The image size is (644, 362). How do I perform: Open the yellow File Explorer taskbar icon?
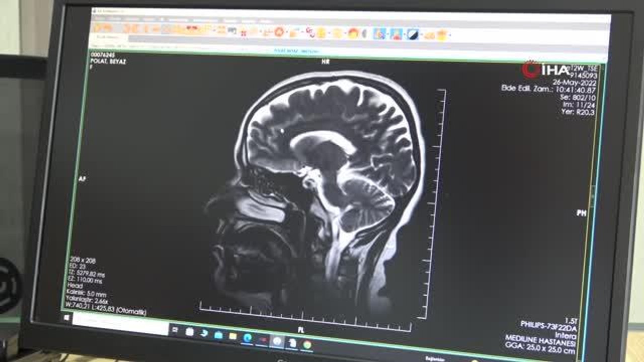click(233, 336)
